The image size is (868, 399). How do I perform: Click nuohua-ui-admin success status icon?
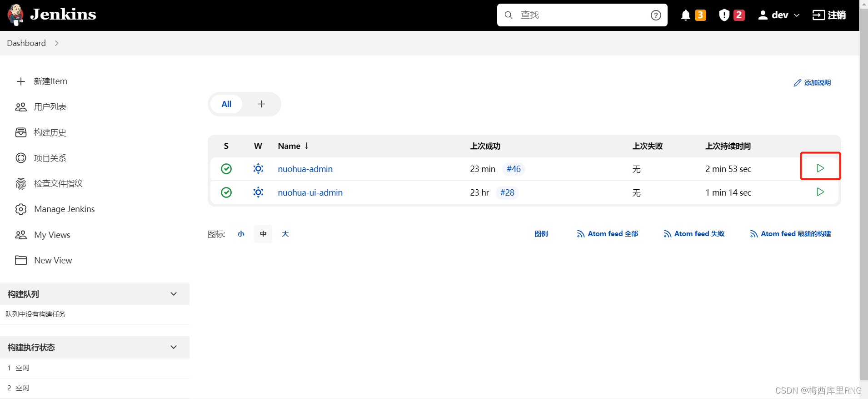(x=226, y=192)
